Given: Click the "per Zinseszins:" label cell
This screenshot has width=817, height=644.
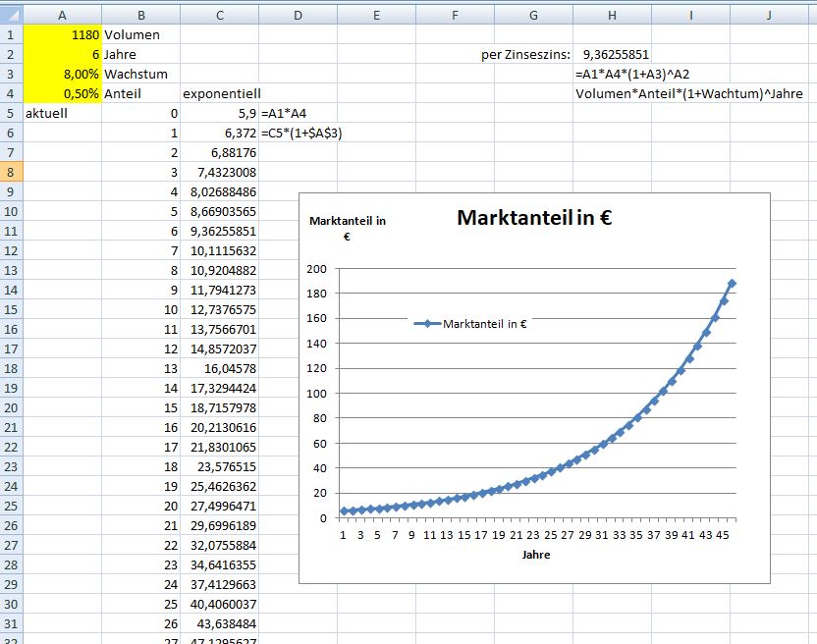Looking at the screenshot, I should (519, 54).
